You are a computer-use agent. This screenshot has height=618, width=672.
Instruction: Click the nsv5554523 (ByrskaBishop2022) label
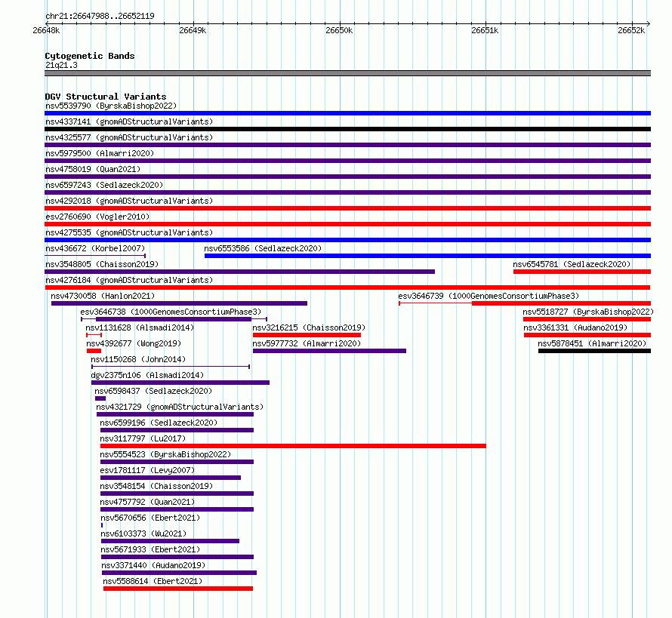point(165,454)
